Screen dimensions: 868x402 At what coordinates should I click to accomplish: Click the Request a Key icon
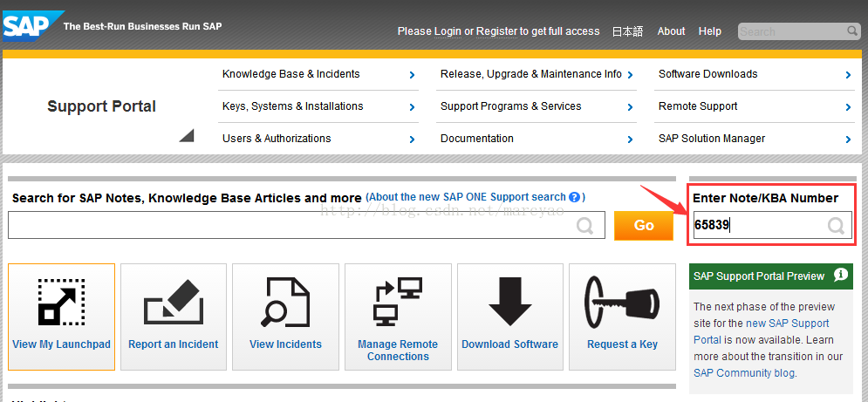(x=622, y=303)
